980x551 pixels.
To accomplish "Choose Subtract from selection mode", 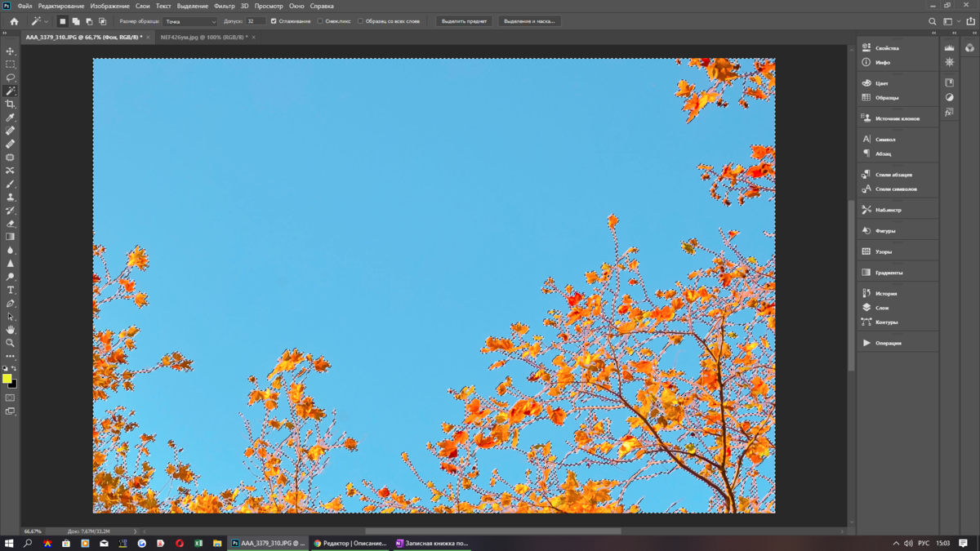I will point(89,21).
